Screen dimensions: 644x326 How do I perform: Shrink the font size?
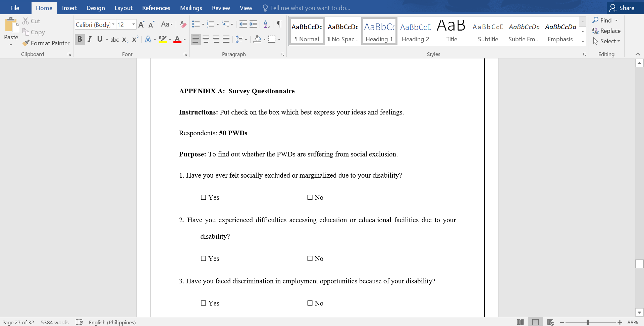click(x=151, y=25)
